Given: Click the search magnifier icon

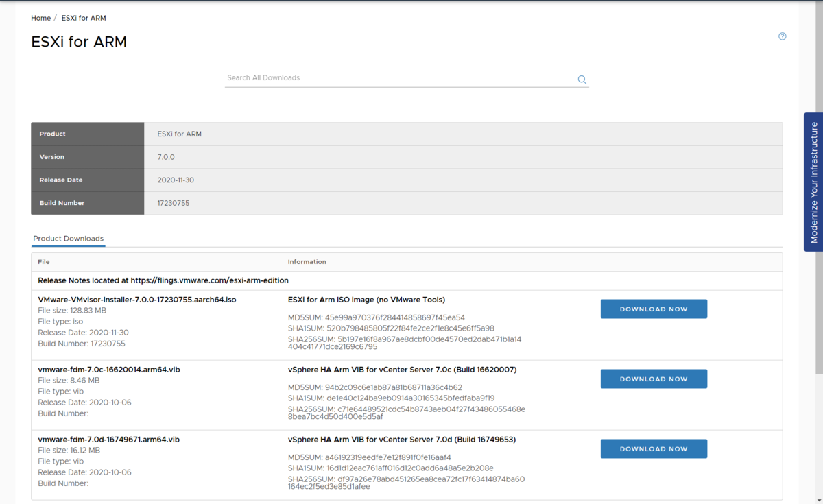Looking at the screenshot, I should tap(582, 80).
